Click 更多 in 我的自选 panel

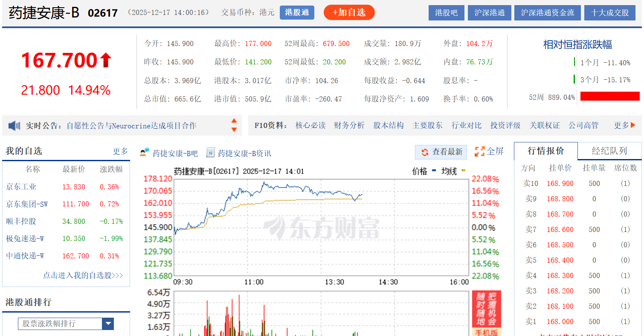pyautogui.click(x=120, y=151)
